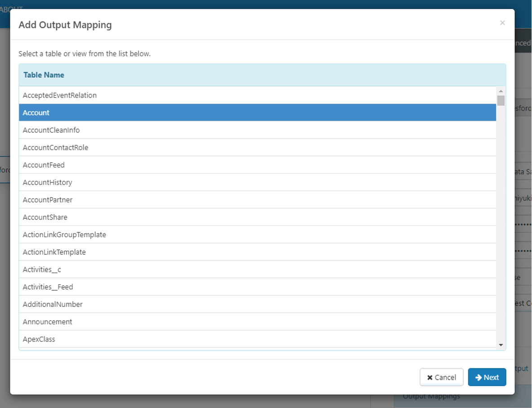Image resolution: width=532 pixels, height=408 pixels.
Task: Click the Cancel button
Action: (x=441, y=377)
